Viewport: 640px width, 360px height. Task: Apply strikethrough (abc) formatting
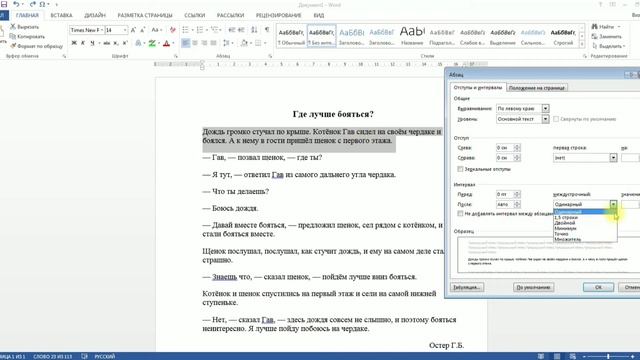coord(107,43)
